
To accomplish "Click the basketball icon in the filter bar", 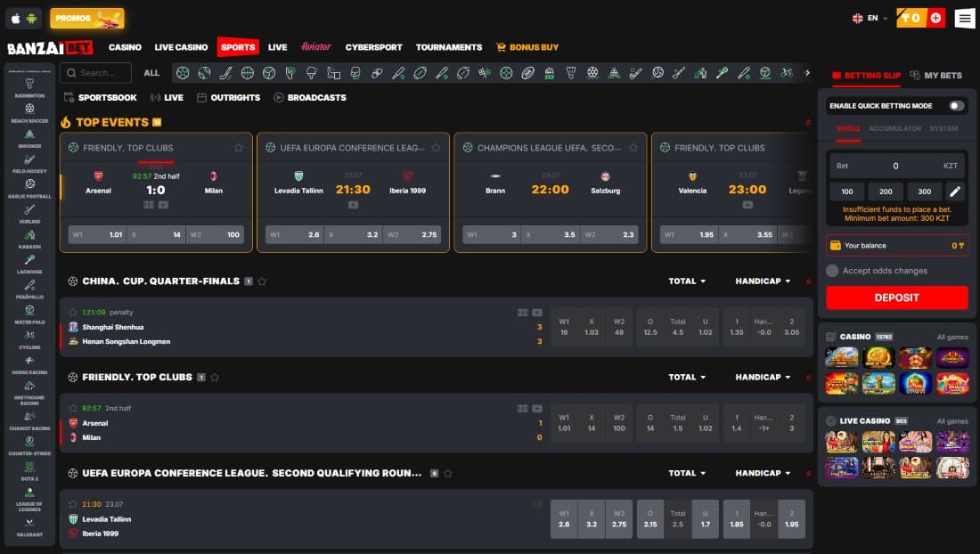I will (x=248, y=73).
